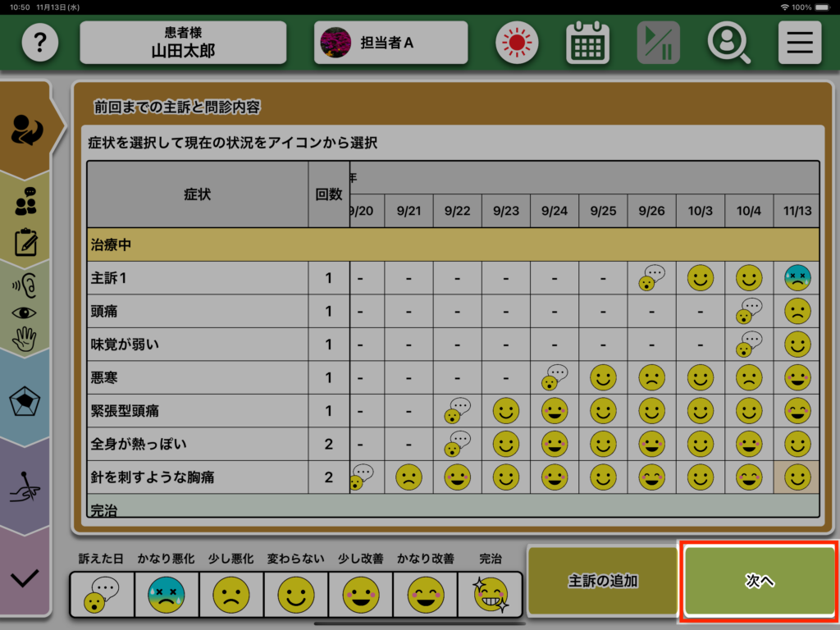Open the '担当者A' staff selector
Image resolution: width=840 pixels, height=630 pixels.
tap(390, 43)
